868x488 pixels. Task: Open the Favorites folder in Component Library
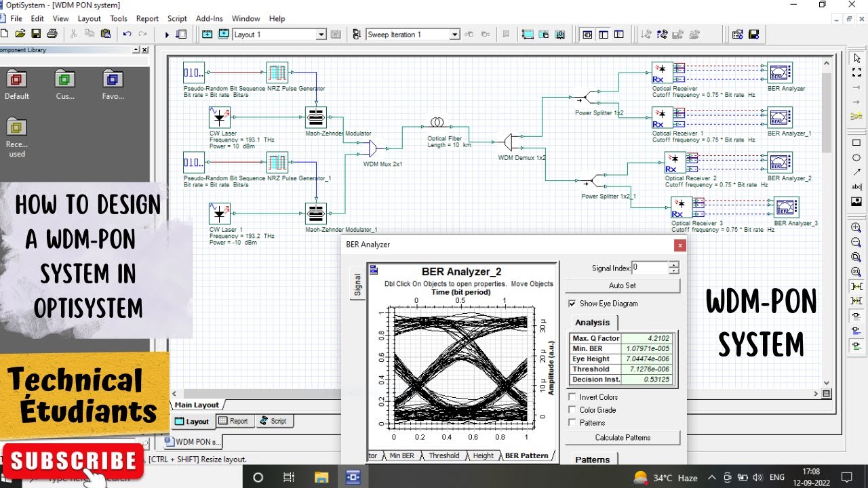click(x=113, y=79)
